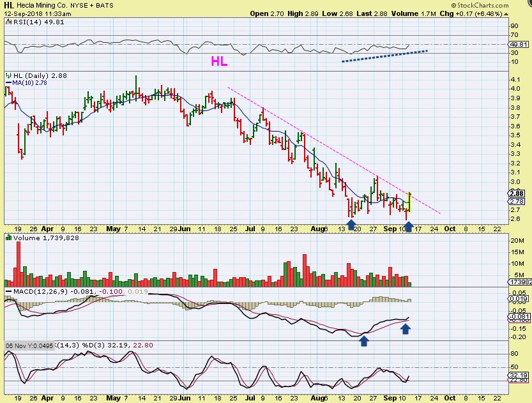
Task: Click the 0.019 MACD histogram value tag
Action: [x=518, y=298]
